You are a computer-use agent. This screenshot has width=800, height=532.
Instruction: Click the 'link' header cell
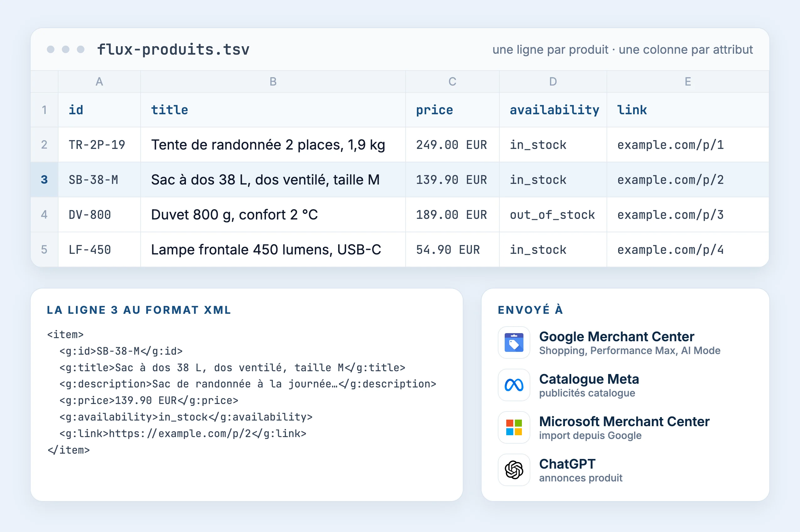click(x=688, y=110)
